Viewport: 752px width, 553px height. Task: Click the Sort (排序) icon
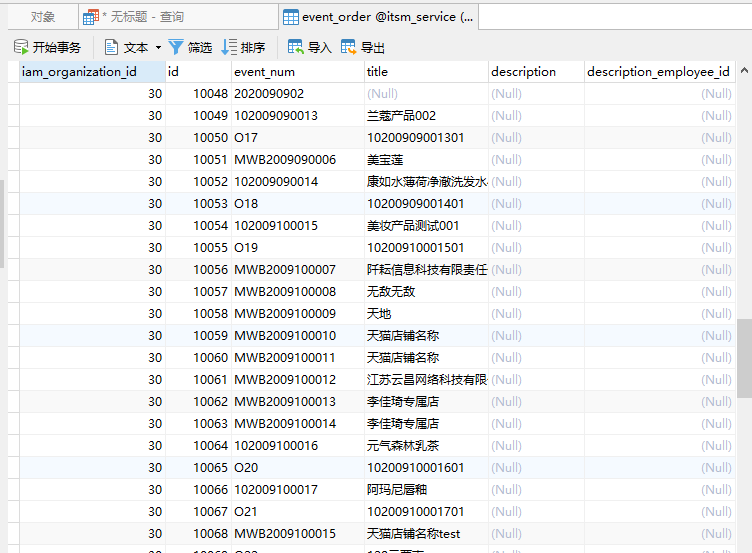(229, 47)
